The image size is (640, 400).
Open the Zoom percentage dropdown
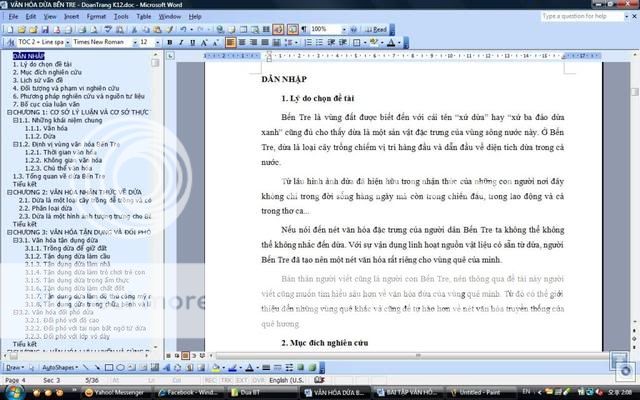point(343,30)
